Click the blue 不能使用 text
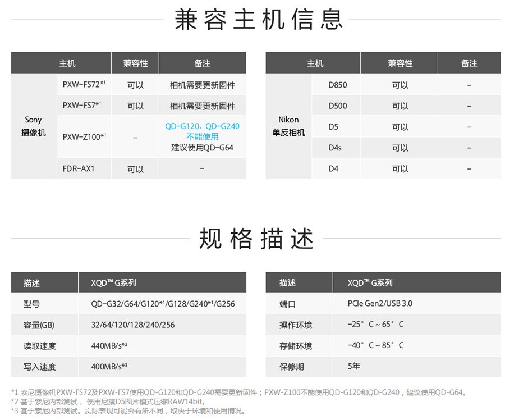Screen dimensions: 505x420 [x=202, y=136]
